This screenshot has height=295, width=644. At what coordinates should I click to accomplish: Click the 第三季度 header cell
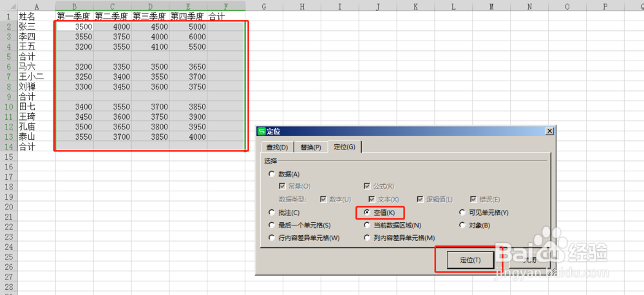click(150, 17)
